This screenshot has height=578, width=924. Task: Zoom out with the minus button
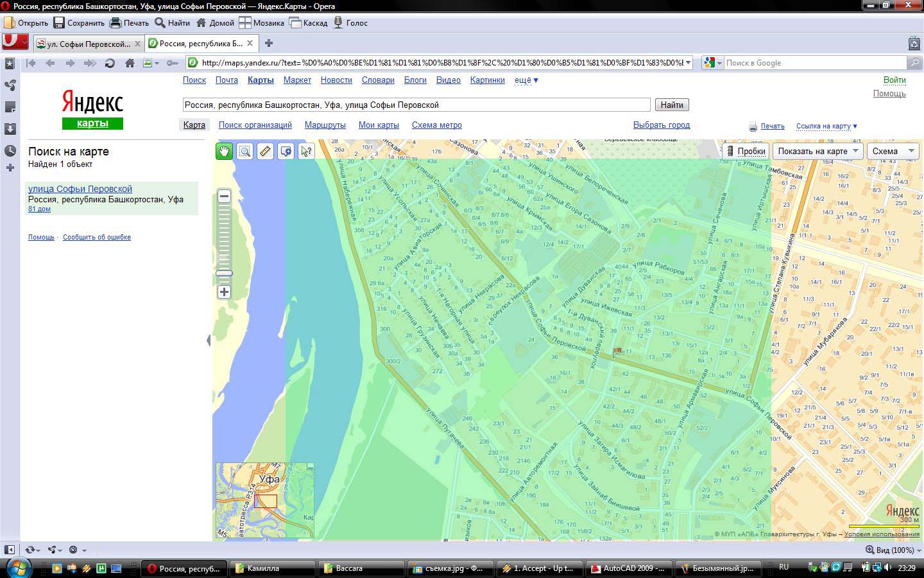point(224,197)
